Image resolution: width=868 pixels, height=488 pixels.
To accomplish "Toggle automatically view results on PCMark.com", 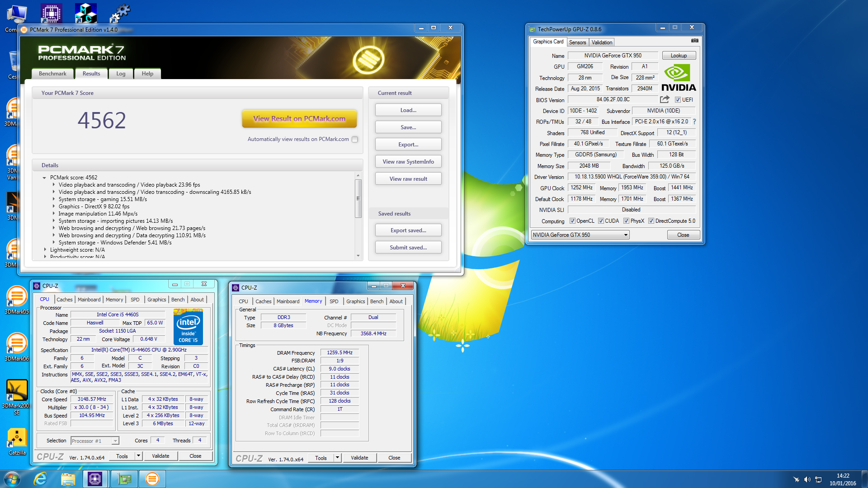I will pos(355,140).
